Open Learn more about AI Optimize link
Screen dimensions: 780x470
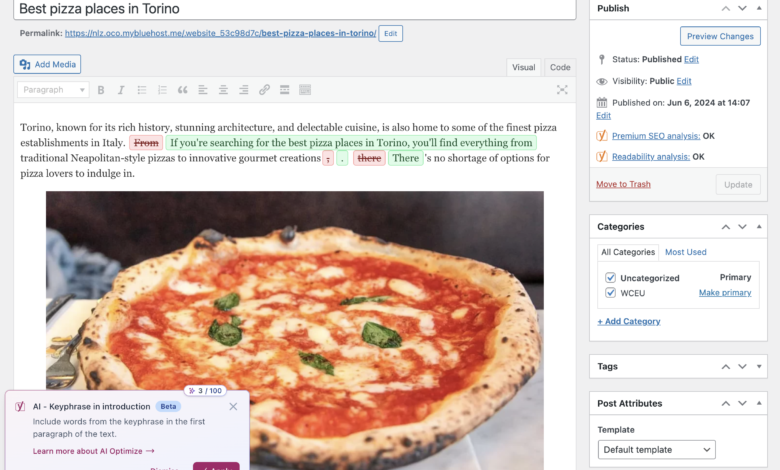tap(94, 451)
